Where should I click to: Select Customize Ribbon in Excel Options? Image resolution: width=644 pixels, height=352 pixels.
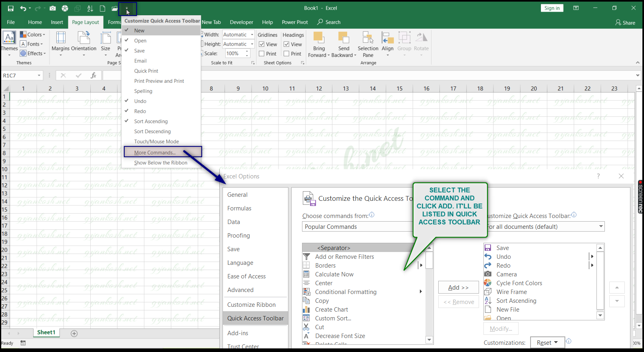[255, 305]
